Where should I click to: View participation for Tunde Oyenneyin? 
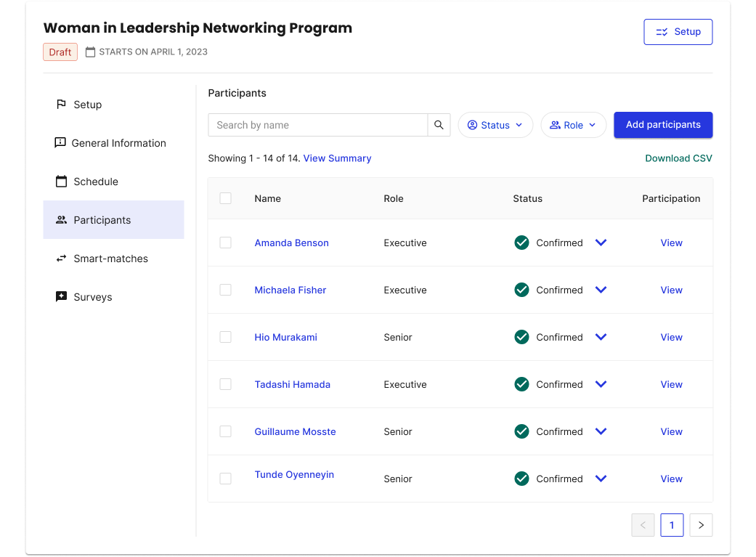[x=671, y=479]
